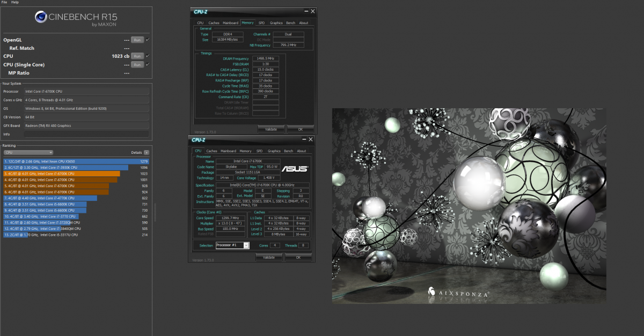Select the i5-6600K ranking row scoring 731
This screenshot has width=644, height=336.
[x=76, y=204]
